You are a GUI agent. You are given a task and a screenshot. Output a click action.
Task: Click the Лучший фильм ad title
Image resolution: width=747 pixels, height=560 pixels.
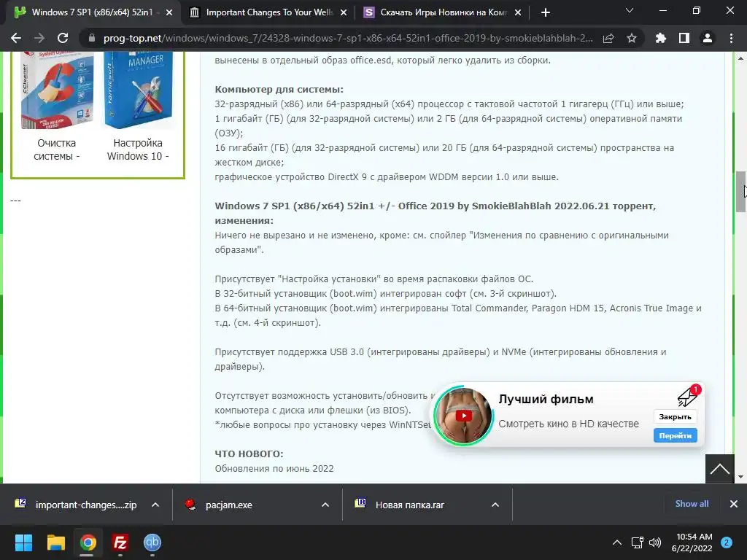pos(546,399)
